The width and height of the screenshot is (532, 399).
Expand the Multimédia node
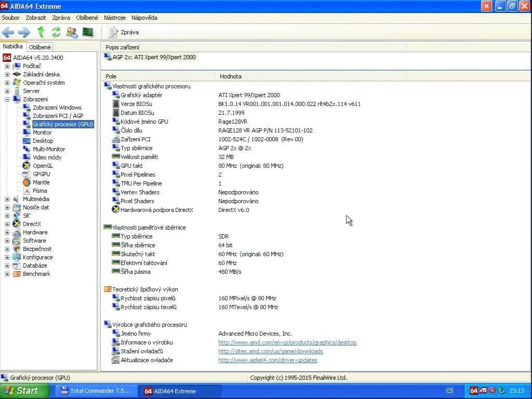click(7, 199)
